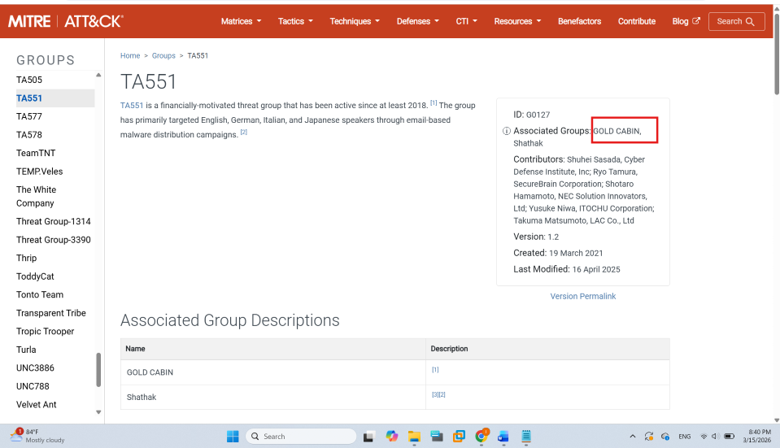This screenshot has height=448, width=780.
Task: Show hidden system tray icons
Action: (x=633, y=437)
